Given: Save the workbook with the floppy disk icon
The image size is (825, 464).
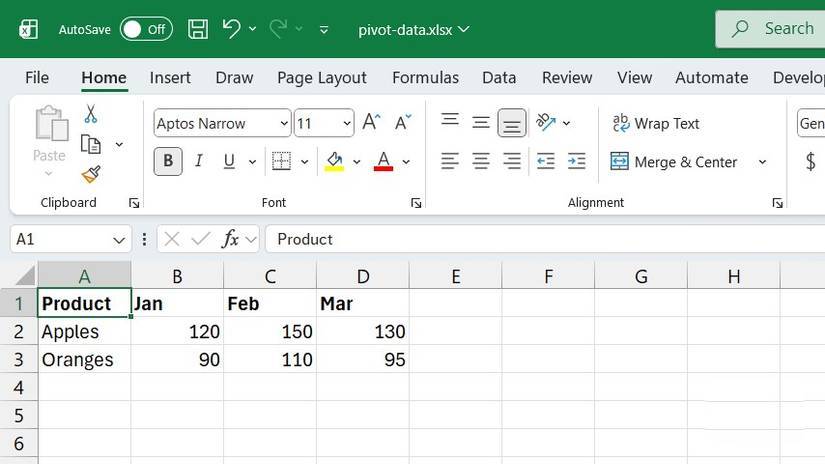Looking at the screenshot, I should [198, 29].
